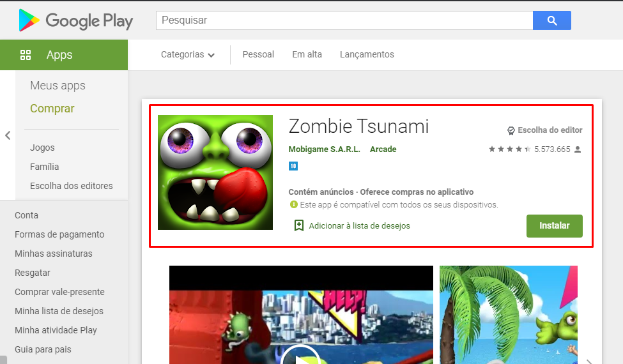This screenshot has height=364, width=623.
Task: Click the Google Play logo
Action: (x=76, y=20)
